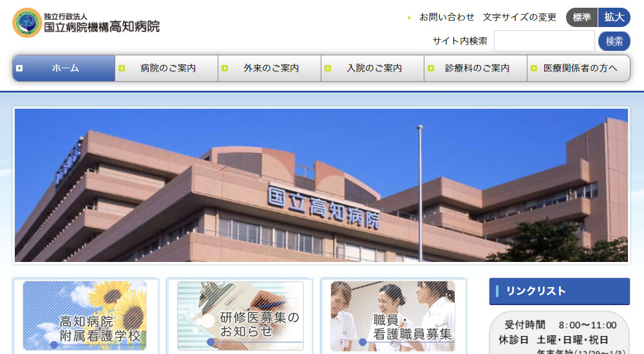The height and width of the screenshot is (354, 644).
Task: Set text size to 拡大
Action: (614, 17)
